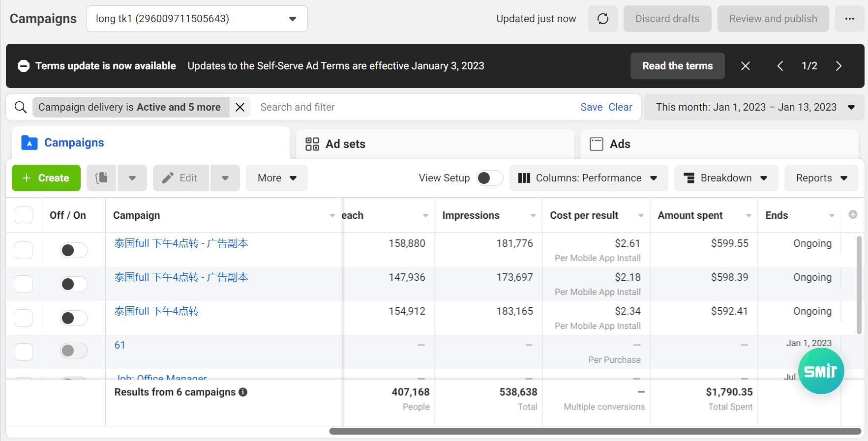Expand the duplicate options arrow
The height and width of the screenshot is (441, 868).
pos(132,178)
